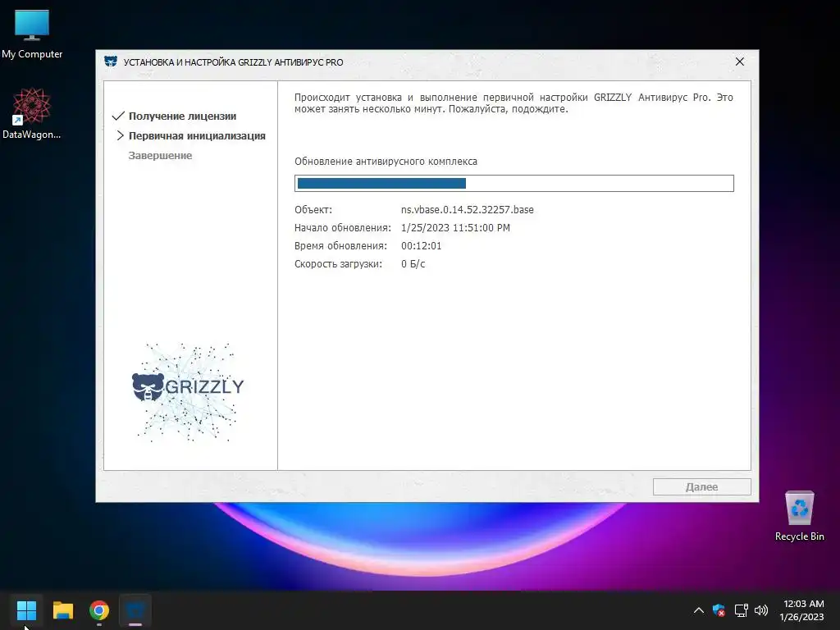This screenshot has width=840, height=630.
Task: Click the Далее button
Action: pos(702,487)
